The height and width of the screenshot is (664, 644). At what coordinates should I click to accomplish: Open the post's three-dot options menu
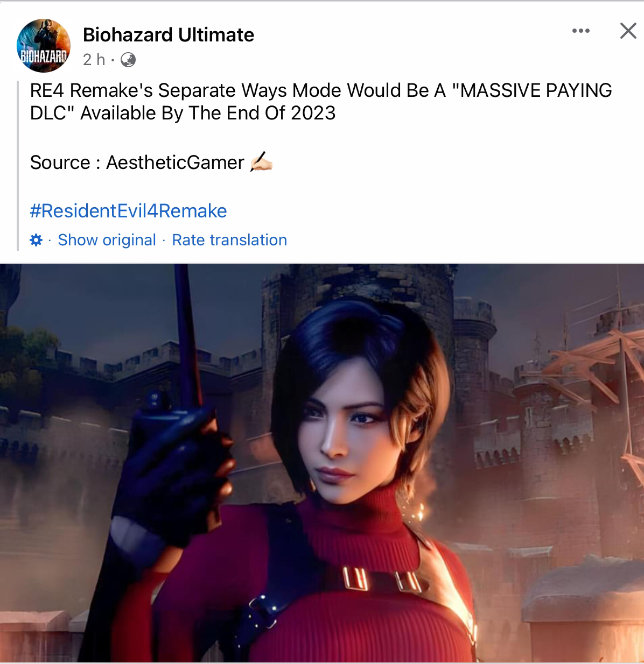[581, 31]
